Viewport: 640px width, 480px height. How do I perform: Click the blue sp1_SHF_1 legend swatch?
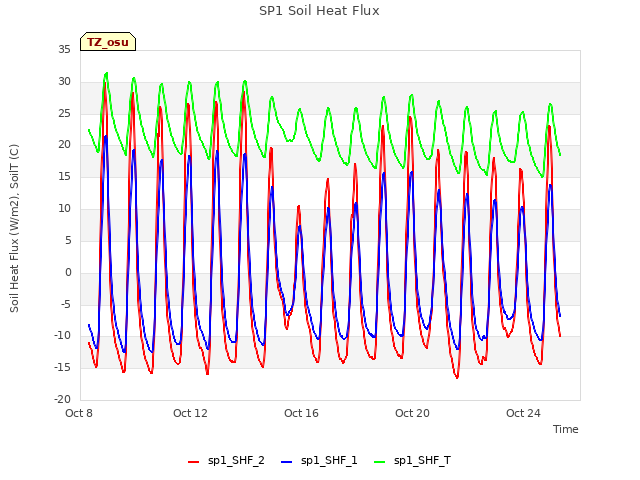pos(287,462)
